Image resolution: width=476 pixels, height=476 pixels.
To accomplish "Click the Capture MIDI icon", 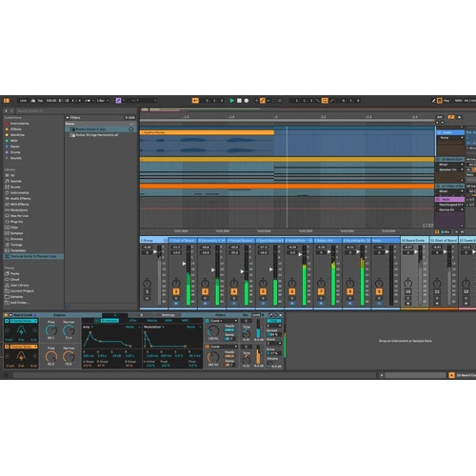I will point(274,101).
